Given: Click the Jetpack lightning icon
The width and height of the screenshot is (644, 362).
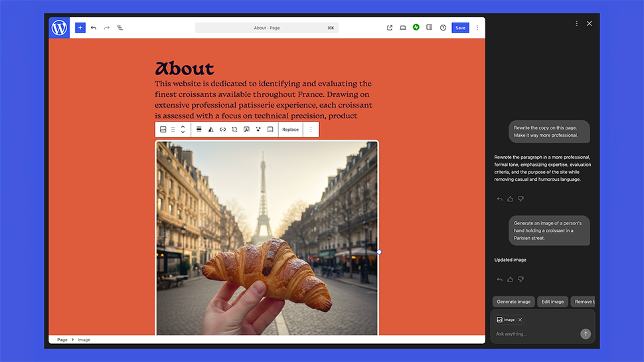Looking at the screenshot, I should (416, 27).
